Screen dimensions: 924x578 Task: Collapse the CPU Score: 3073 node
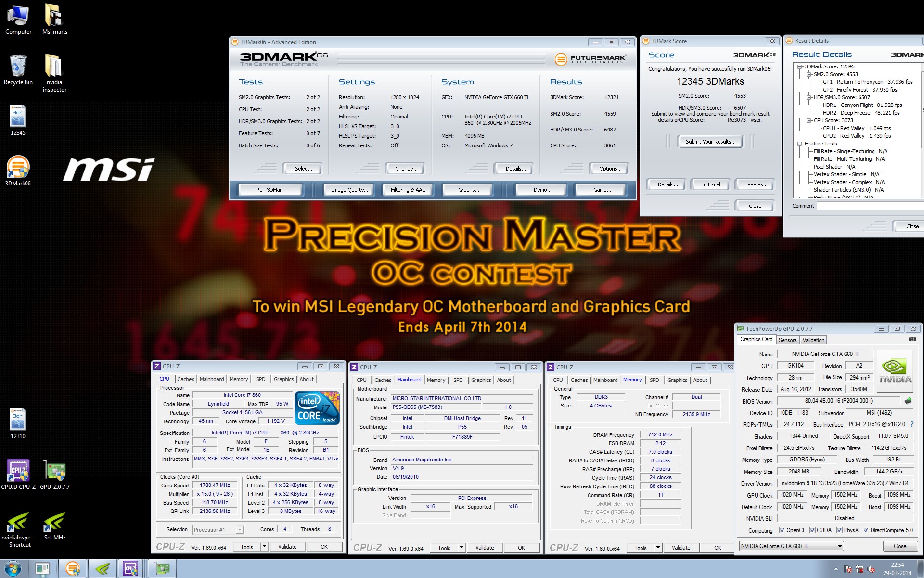(x=808, y=120)
